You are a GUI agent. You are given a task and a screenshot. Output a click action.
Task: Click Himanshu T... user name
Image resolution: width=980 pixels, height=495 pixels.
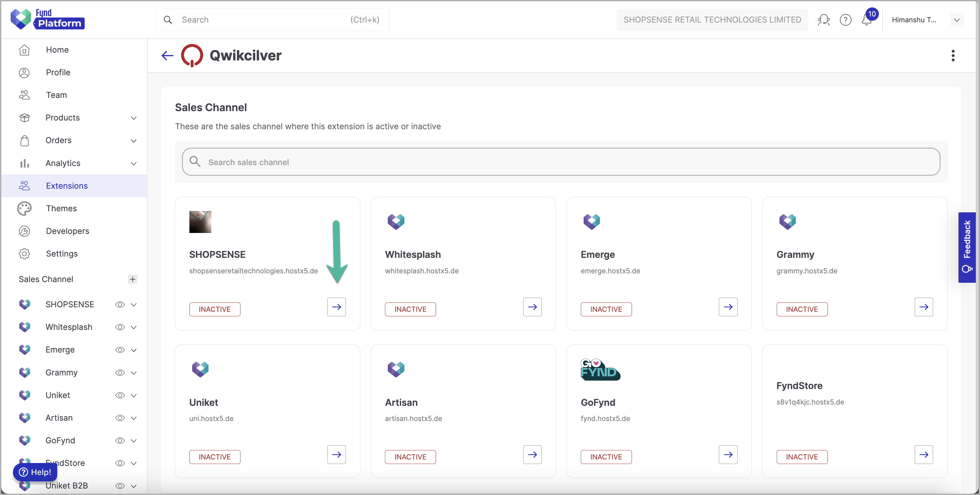click(x=914, y=20)
